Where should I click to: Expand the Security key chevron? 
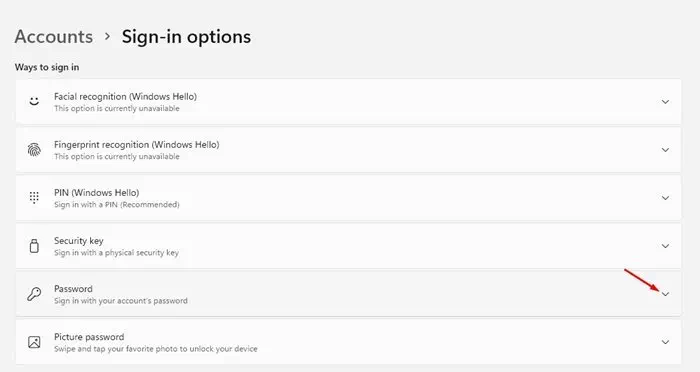point(665,246)
